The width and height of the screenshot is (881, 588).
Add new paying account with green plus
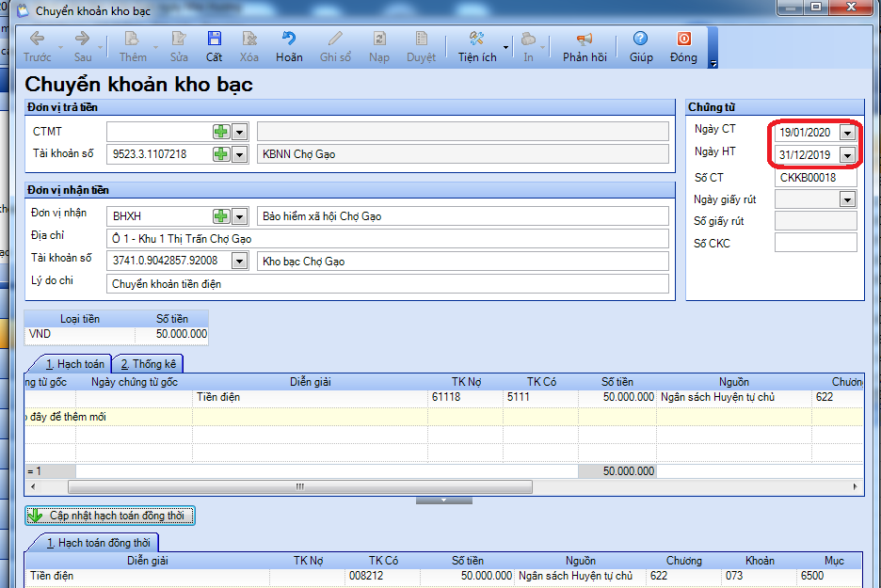221,154
